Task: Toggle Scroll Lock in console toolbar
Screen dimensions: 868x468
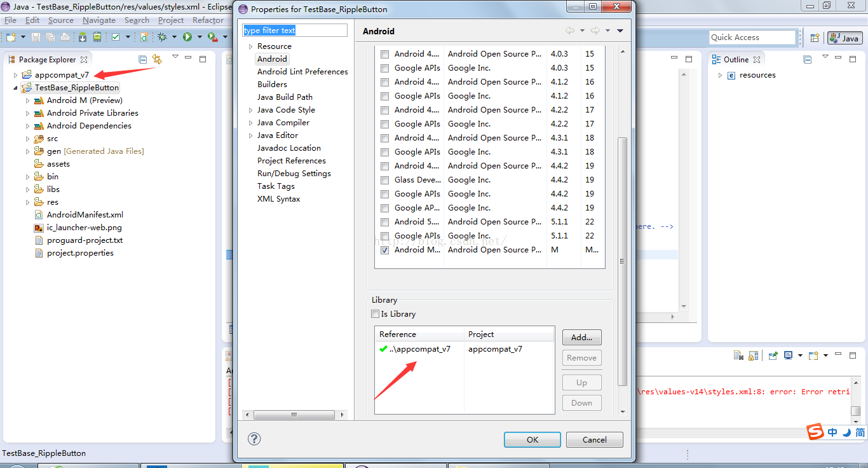Action: [753, 355]
